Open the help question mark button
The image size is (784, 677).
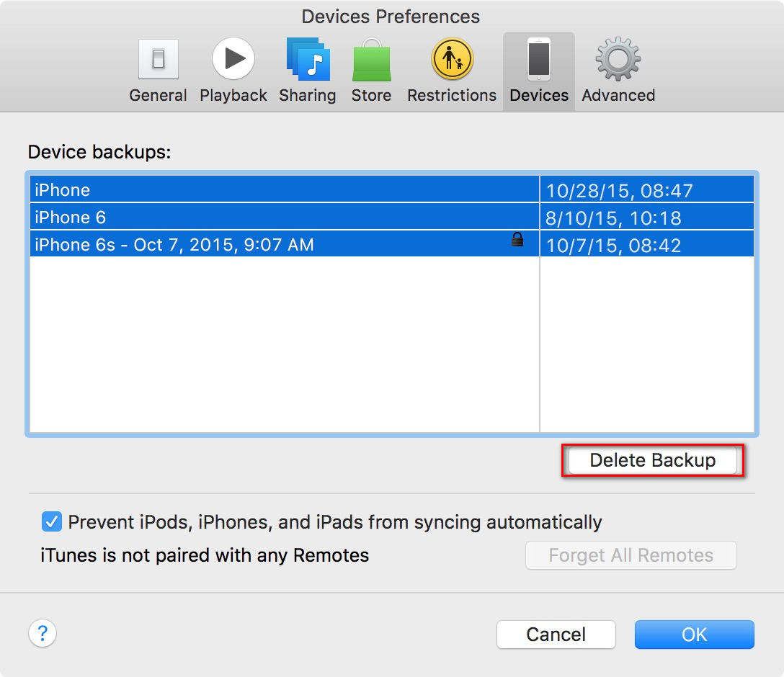pos(43,633)
